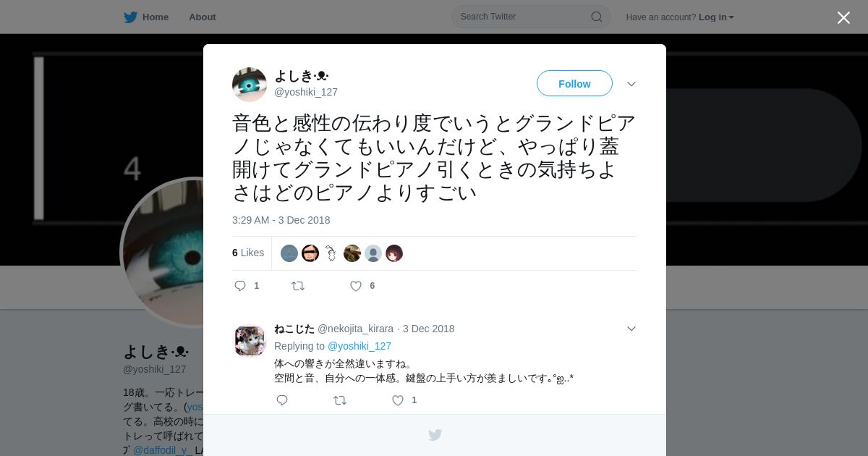This screenshot has height=456, width=868.
Task: Reply to ねこじた's comment
Action: [282, 400]
